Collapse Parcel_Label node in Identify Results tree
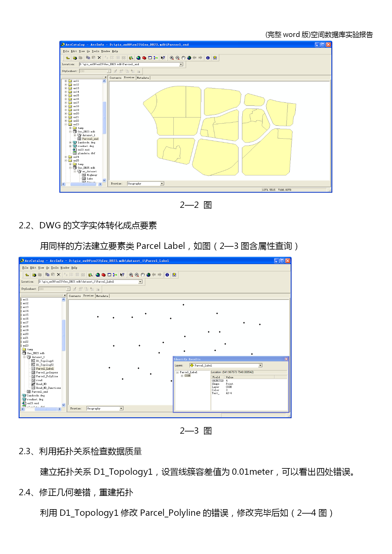The width and height of the screenshot is (392, 554). click(178, 372)
